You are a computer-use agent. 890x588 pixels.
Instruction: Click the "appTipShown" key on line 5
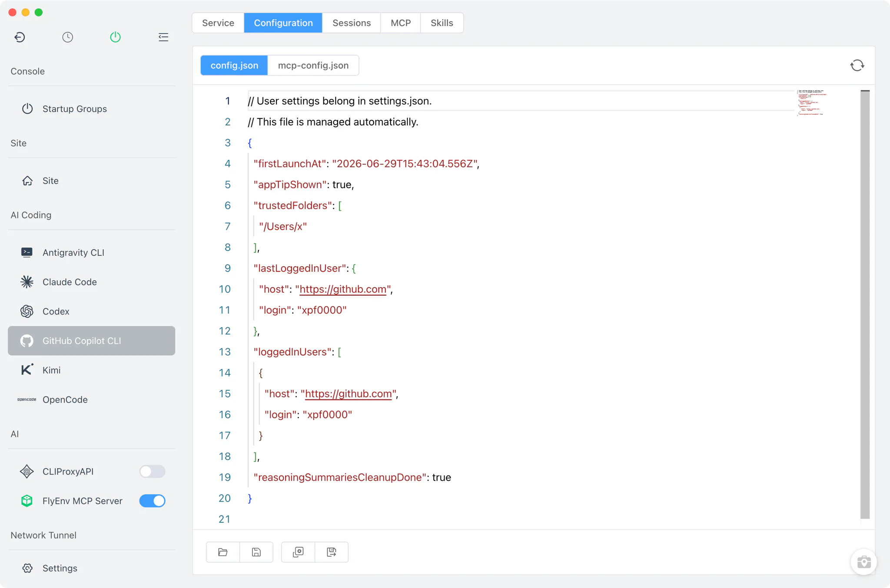(290, 185)
